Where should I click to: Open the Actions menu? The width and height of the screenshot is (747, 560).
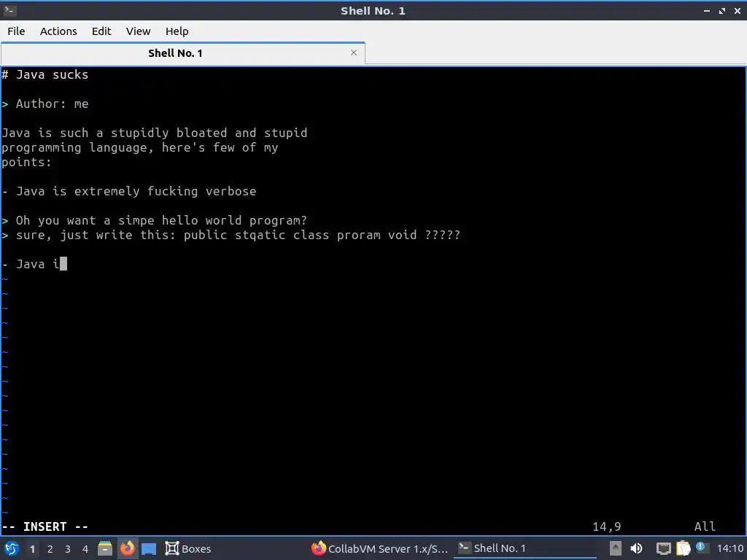58,31
